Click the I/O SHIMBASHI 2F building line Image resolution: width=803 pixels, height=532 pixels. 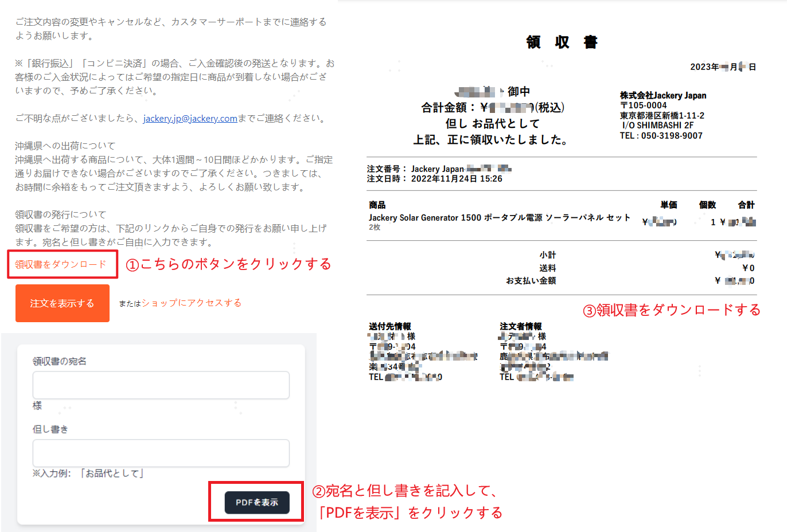tap(658, 126)
